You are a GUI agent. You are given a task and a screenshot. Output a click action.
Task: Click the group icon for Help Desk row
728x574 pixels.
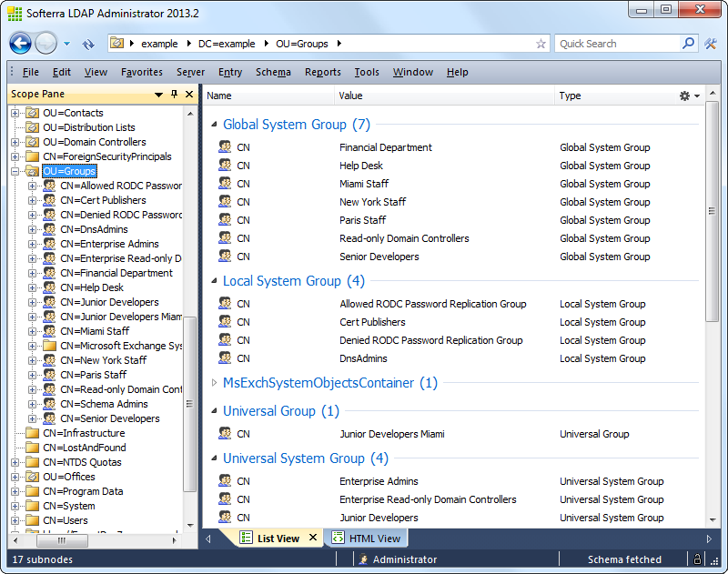tap(225, 165)
